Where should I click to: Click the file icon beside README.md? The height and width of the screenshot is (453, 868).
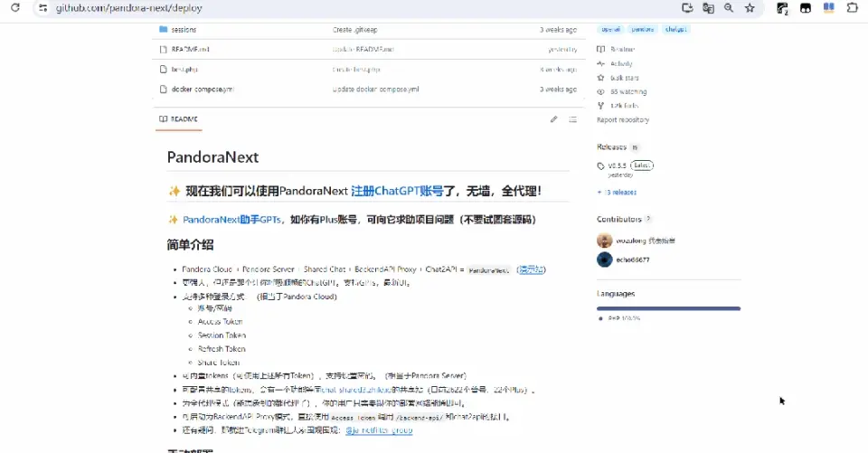coord(163,50)
